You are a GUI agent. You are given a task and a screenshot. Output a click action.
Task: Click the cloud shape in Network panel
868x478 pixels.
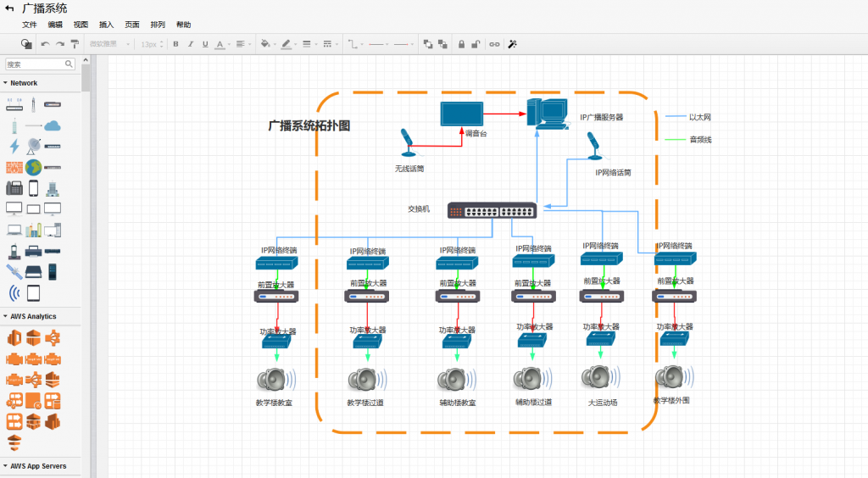coord(53,126)
